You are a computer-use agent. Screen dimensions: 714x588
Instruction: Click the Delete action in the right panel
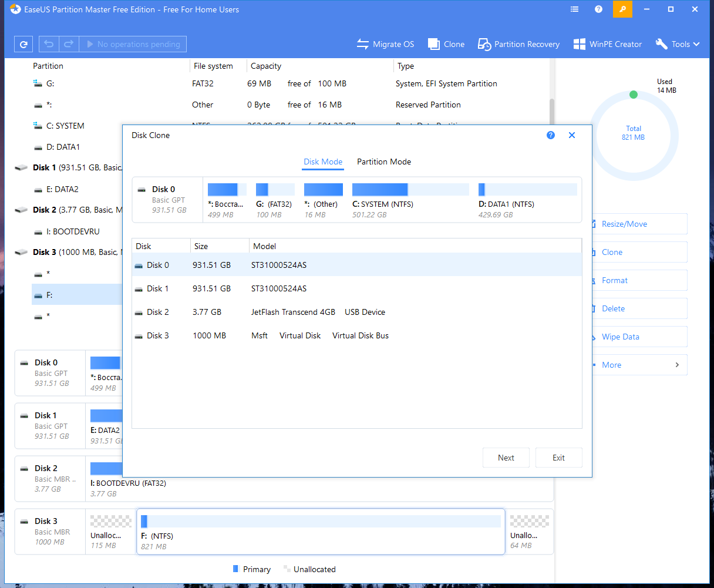[639, 308]
